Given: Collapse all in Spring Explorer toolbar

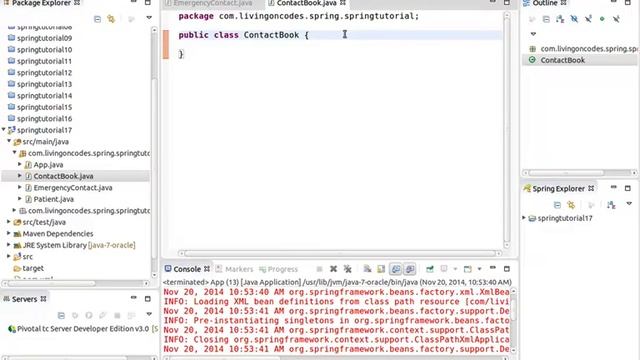Looking at the screenshot, I should click(557, 205).
